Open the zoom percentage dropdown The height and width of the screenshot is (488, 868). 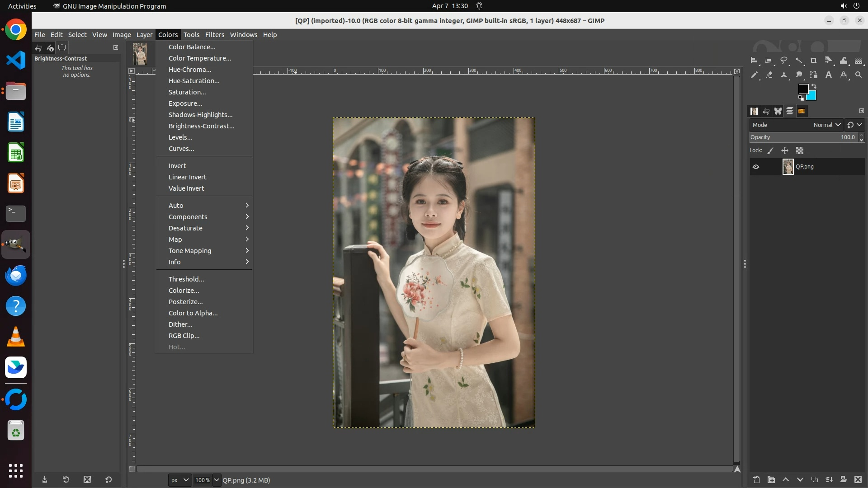[217, 480]
